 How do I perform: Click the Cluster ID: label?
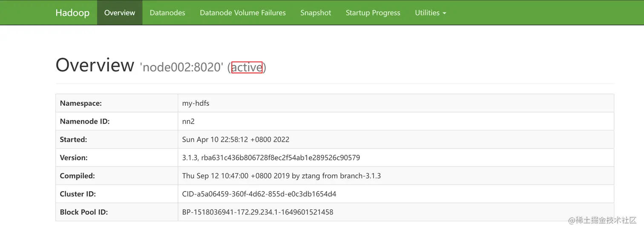coord(78,194)
